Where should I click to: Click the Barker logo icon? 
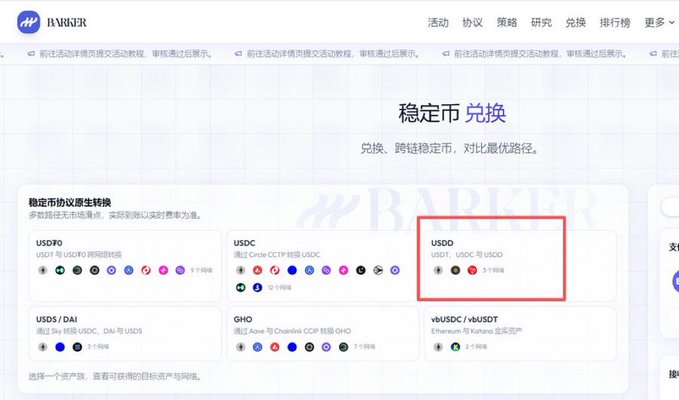point(29,22)
